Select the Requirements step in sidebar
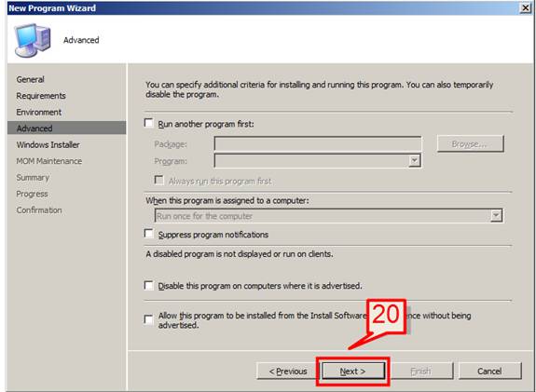Screen dimensions: 536x392 [41, 96]
